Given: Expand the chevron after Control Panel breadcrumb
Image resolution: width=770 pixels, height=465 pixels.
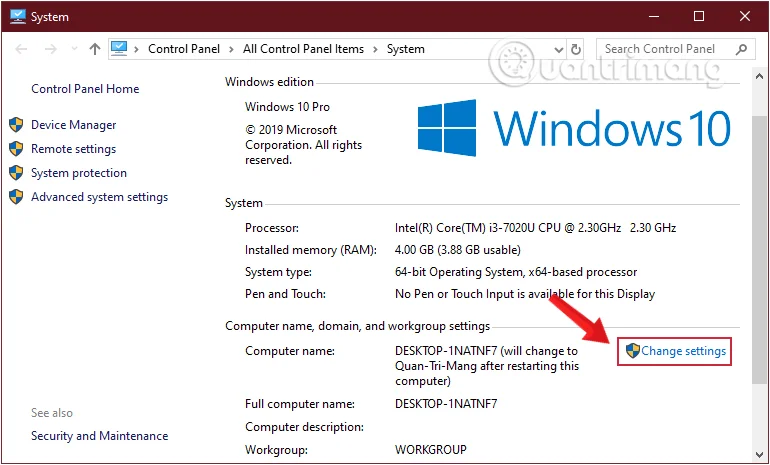Looking at the screenshot, I should coord(231,49).
